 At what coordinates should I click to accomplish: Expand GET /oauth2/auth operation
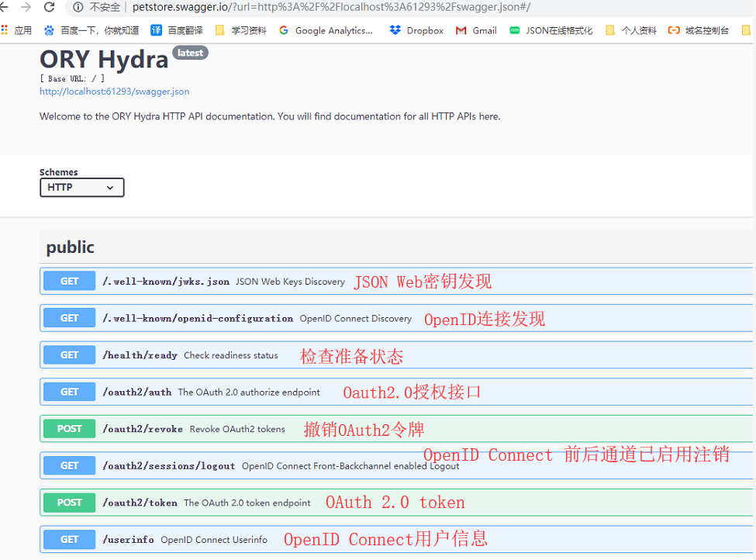coord(395,392)
